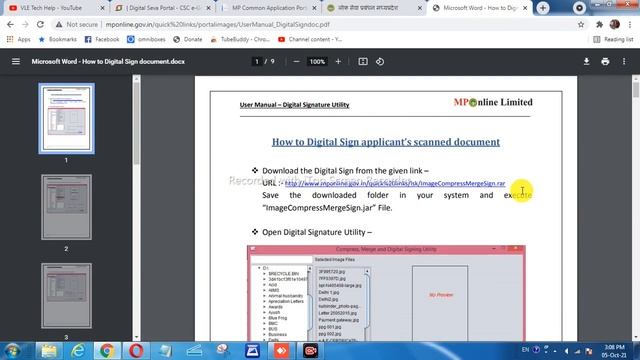This screenshot has height=360, width=640.
Task: Open the omniboxes bookmark
Action: pos(147,39)
